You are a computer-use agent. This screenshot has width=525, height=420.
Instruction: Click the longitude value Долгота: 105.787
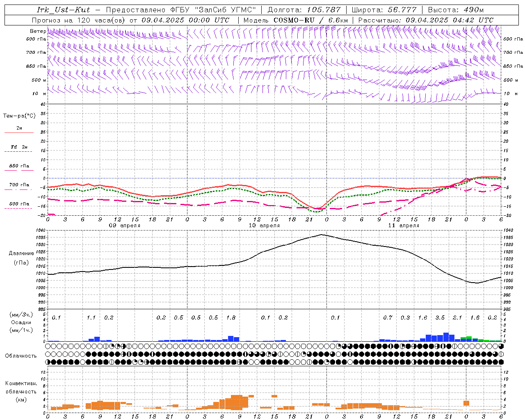tap(304, 9)
